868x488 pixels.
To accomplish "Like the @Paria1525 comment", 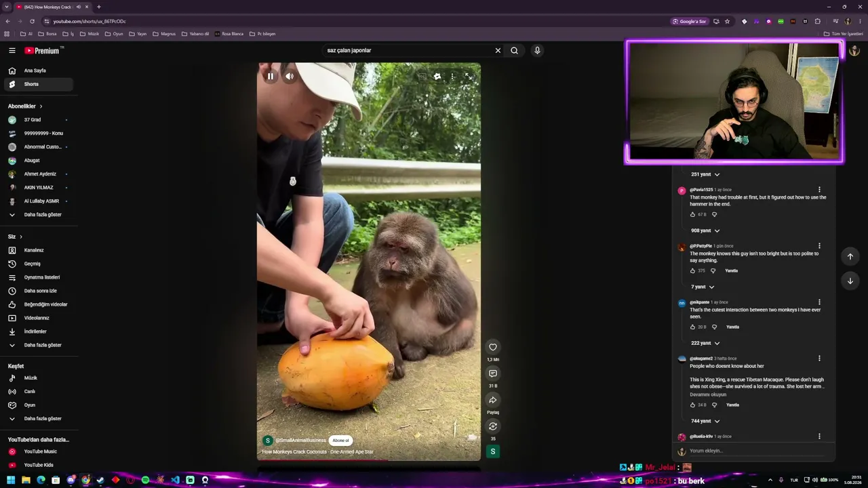I will tap(692, 214).
